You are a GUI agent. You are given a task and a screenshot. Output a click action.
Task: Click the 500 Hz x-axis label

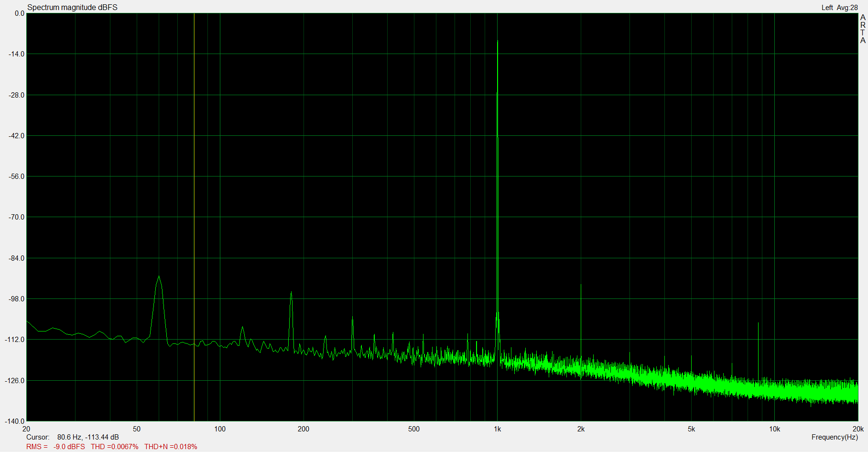(x=414, y=429)
